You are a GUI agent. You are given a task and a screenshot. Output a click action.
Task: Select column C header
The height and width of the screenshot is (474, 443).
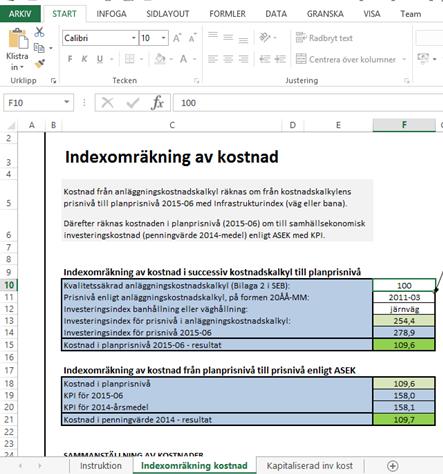(x=172, y=125)
